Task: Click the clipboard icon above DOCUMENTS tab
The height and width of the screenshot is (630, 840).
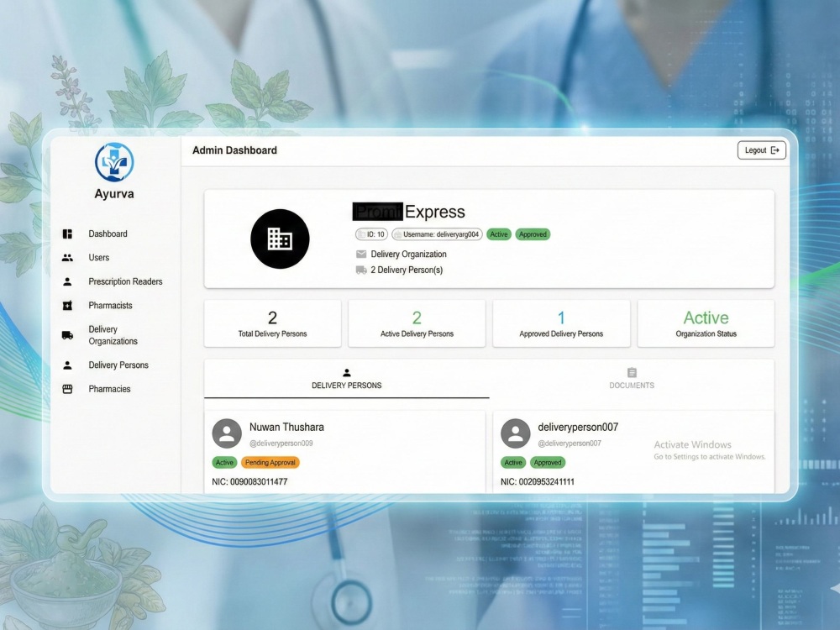Action: [632, 372]
